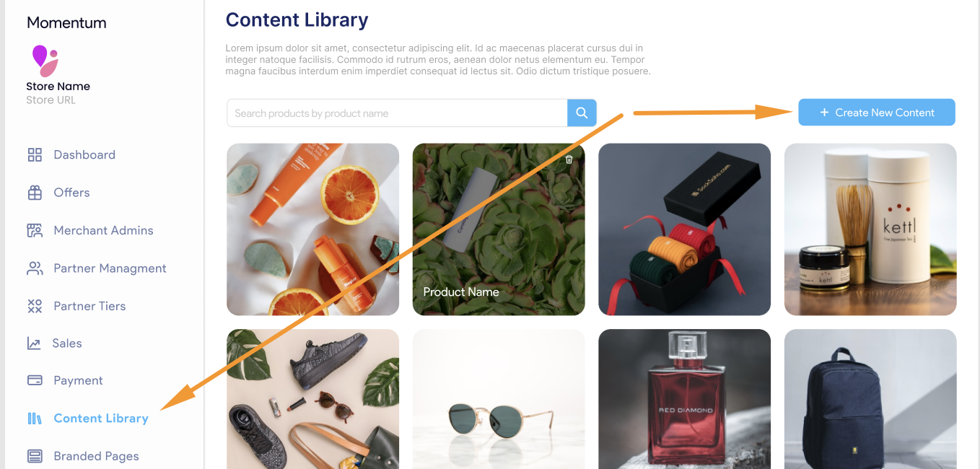This screenshot has height=469, width=980.
Task: Open the sunglasses product thumbnail
Action: (499, 399)
